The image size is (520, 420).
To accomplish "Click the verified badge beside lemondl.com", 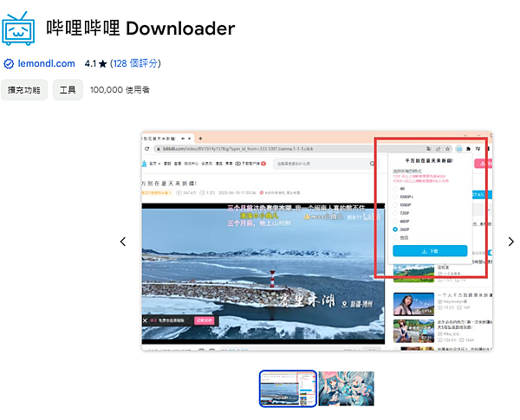I will (9, 63).
